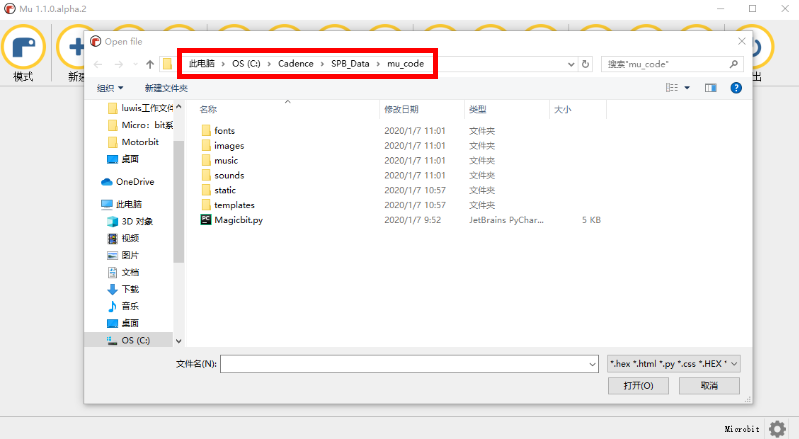This screenshot has width=799, height=439.
Task: Open the dialog help icon
Action: click(x=736, y=88)
